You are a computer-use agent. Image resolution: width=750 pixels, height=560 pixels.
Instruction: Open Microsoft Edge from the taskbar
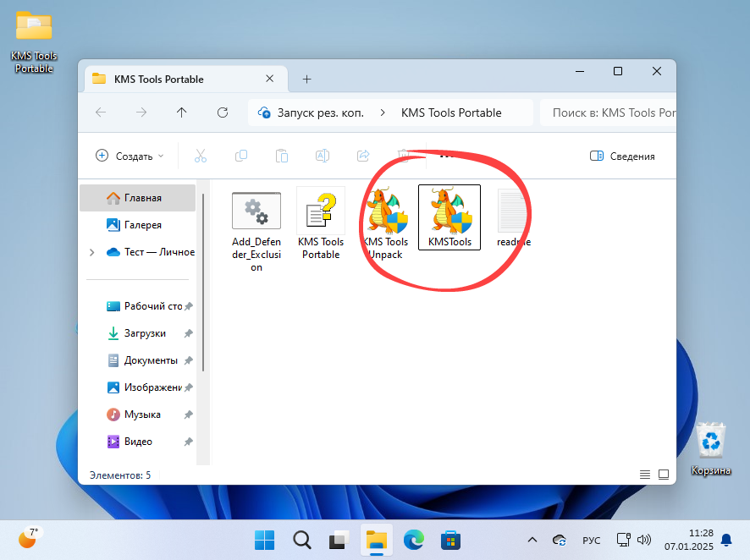[413, 540]
